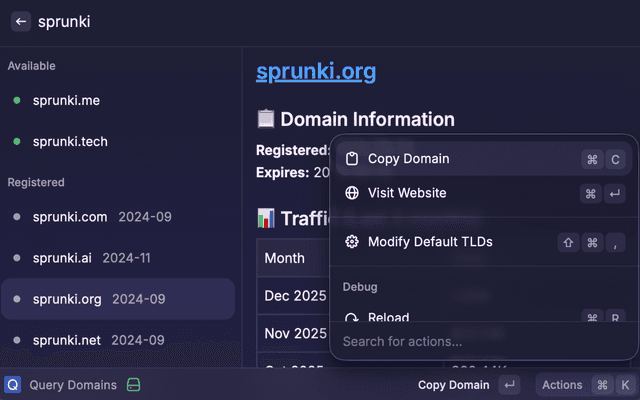640x400 pixels.
Task: Select sprunki.ai in the Registered list
Action: tap(62, 258)
